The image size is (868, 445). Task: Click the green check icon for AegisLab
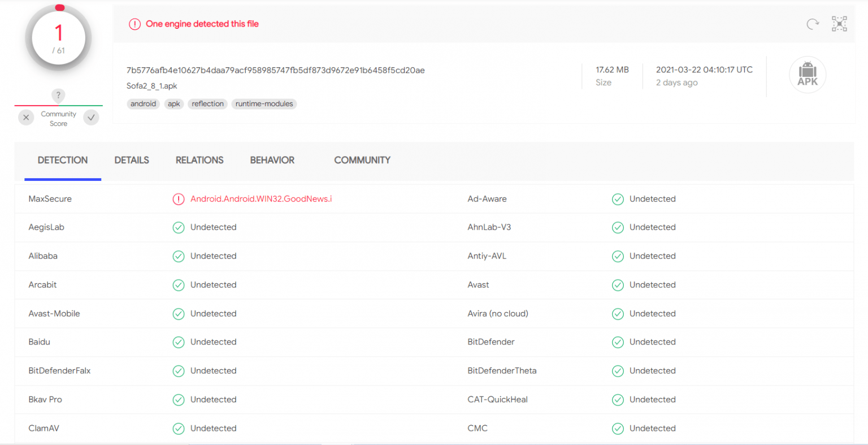(x=179, y=227)
